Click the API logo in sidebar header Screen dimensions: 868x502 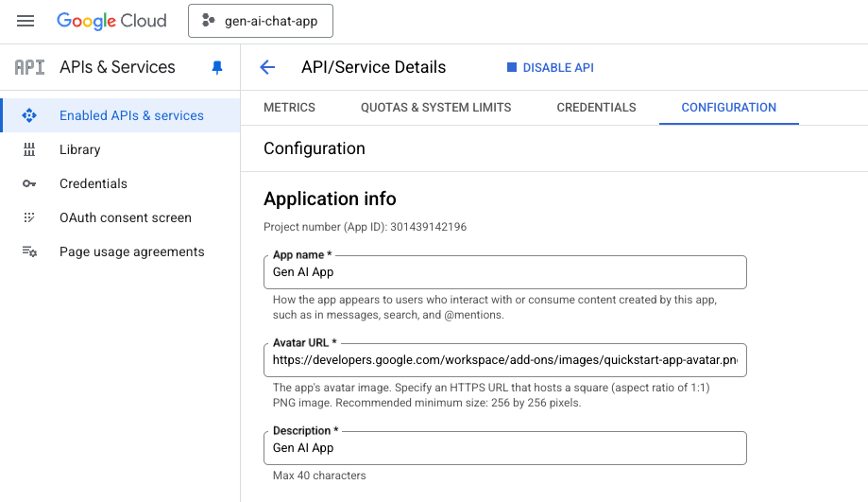click(x=29, y=67)
